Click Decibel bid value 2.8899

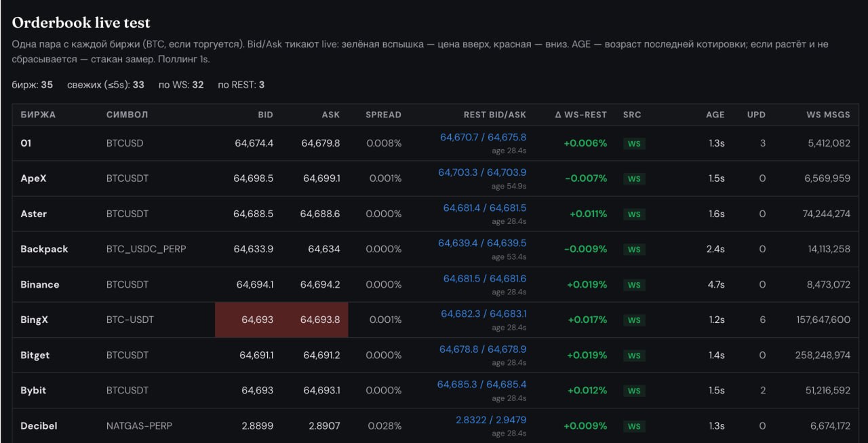[258, 425]
